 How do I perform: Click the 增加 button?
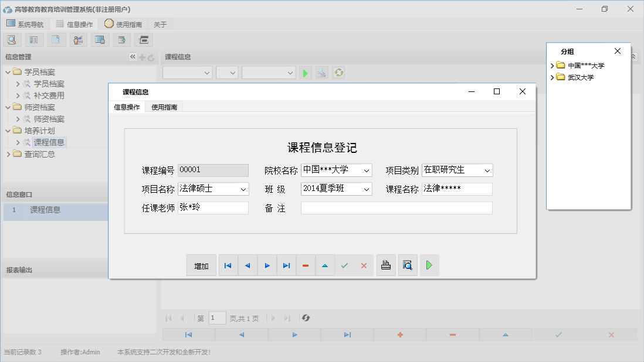pyautogui.click(x=201, y=265)
